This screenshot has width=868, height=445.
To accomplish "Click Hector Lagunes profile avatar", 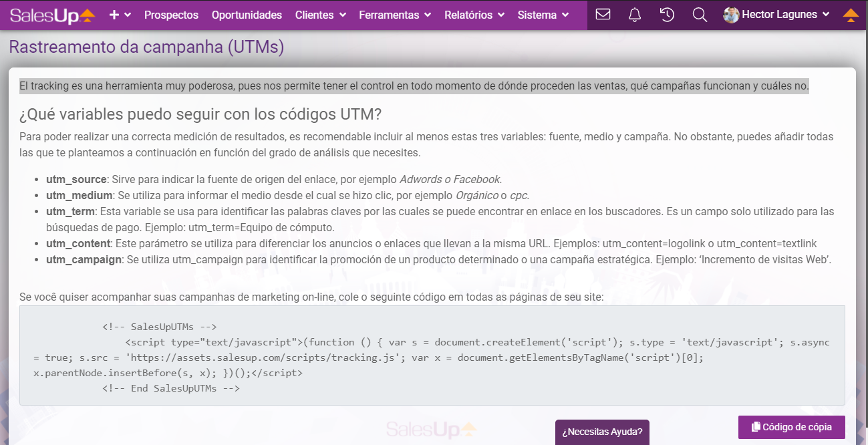I will (731, 15).
